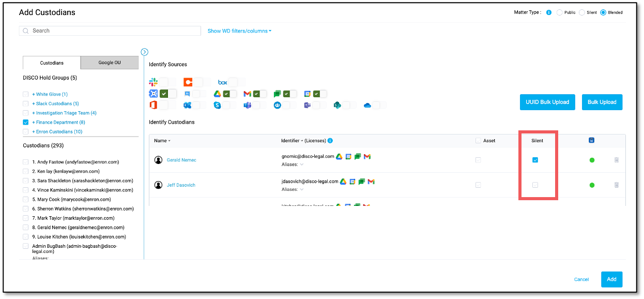Image resolution: width=644 pixels, height=299 pixels.
Task: Switch to the Custodians tab
Action: (52, 63)
